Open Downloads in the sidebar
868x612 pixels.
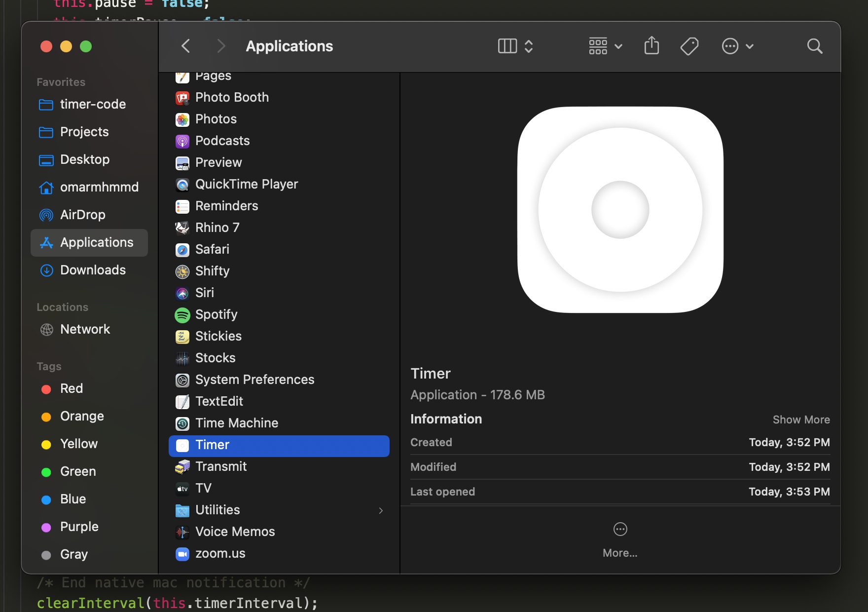89,270
